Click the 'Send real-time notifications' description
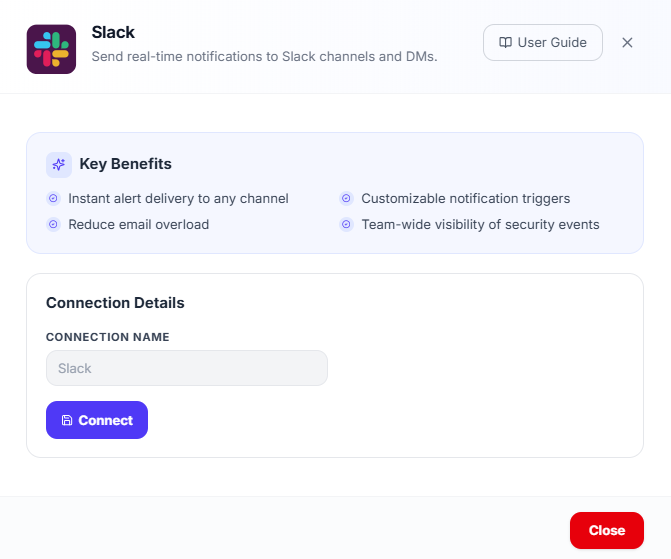671x559 pixels. tap(264, 56)
